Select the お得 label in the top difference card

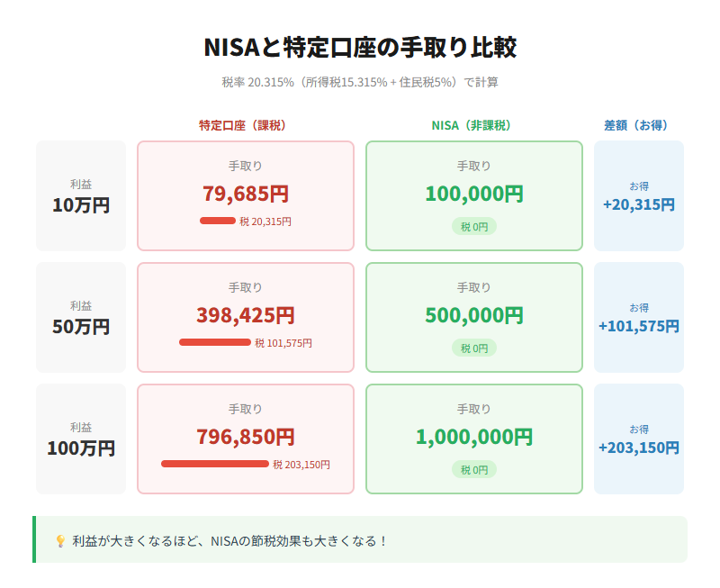point(639,186)
